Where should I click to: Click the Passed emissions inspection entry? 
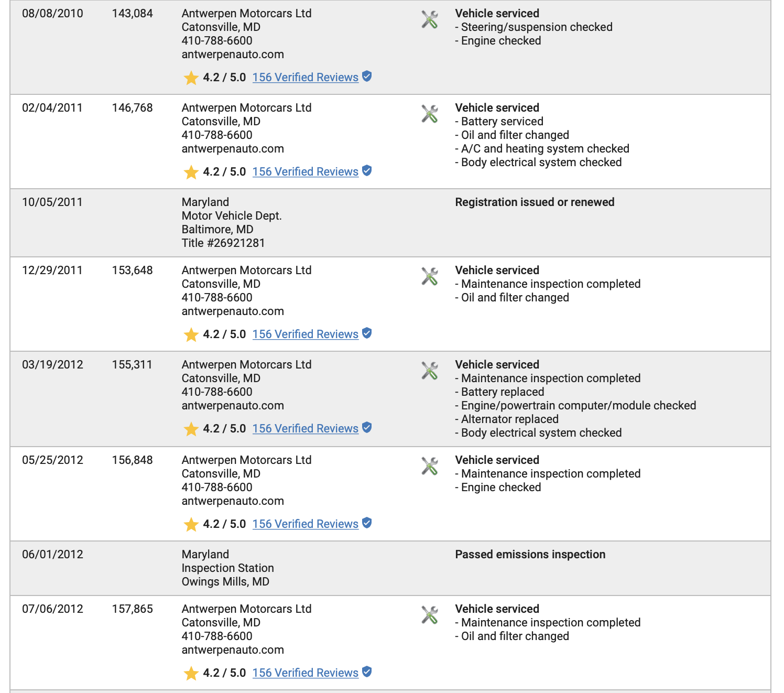tap(530, 555)
